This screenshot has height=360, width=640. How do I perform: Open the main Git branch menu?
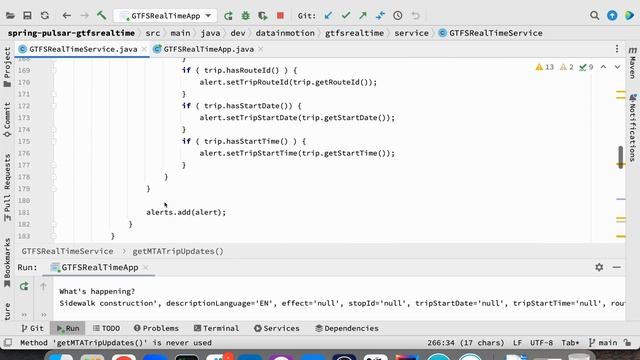(603, 343)
